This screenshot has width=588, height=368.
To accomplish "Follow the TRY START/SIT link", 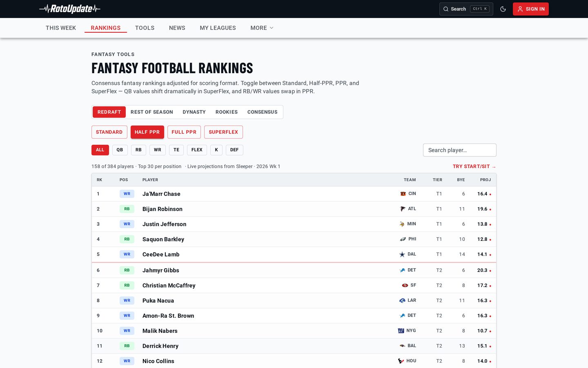I will pos(474,166).
